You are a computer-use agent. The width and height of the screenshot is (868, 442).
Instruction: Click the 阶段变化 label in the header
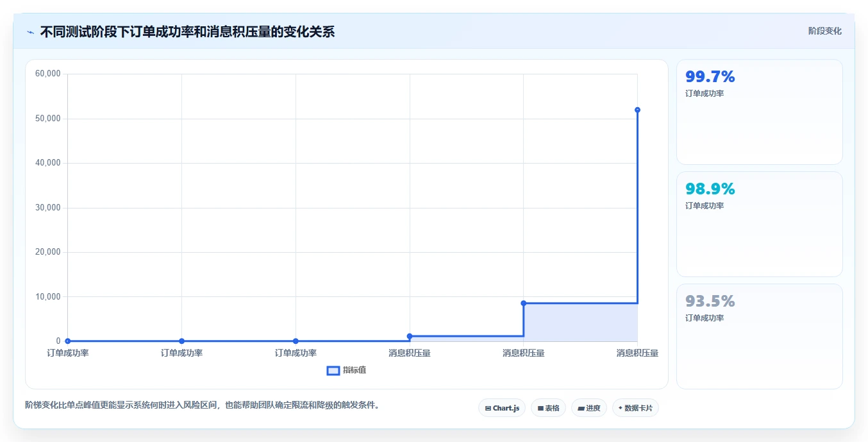[x=825, y=31]
